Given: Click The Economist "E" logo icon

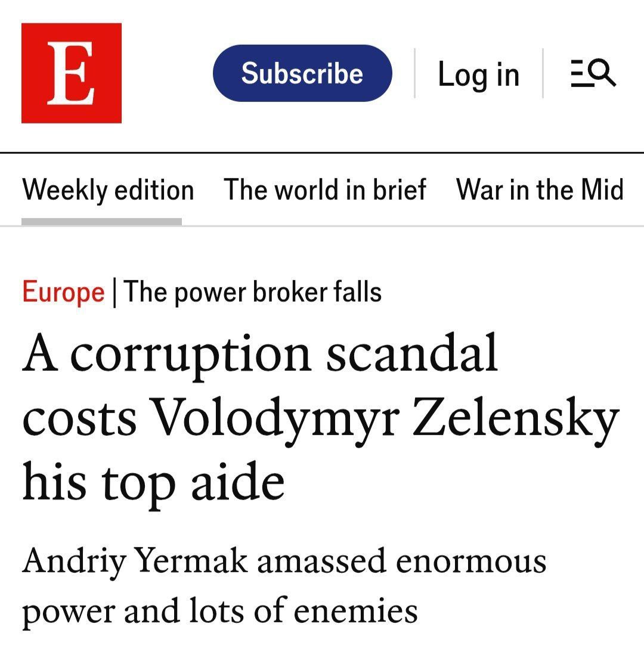Looking at the screenshot, I should coord(71,73).
